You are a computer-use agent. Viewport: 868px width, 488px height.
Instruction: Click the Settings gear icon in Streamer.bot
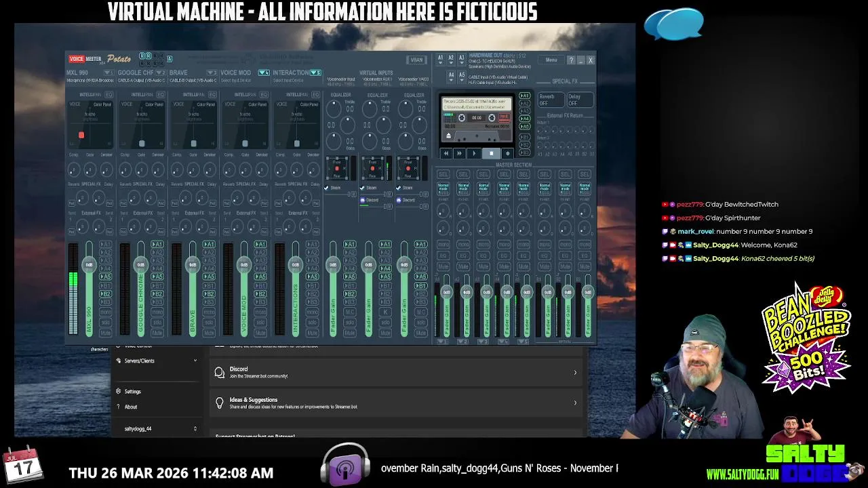[119, 391]
